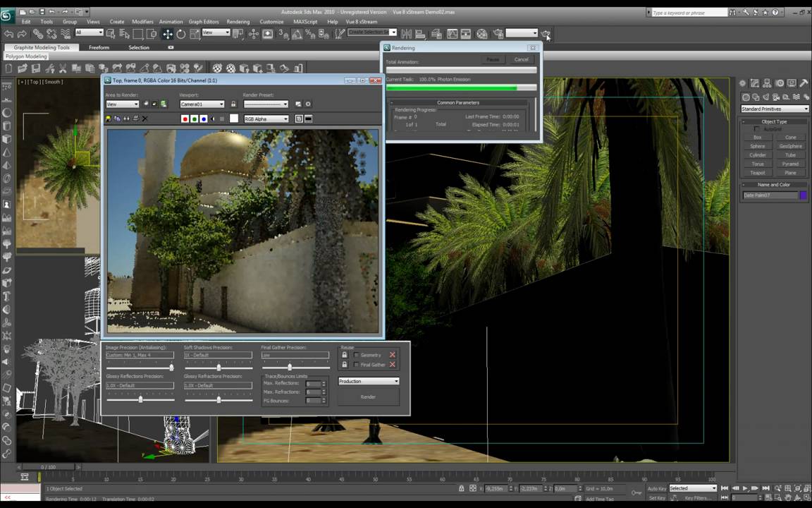Screen dimensions: 812x508
Task: Clear the rendered frame with X icon
Action: pos(145,119)
